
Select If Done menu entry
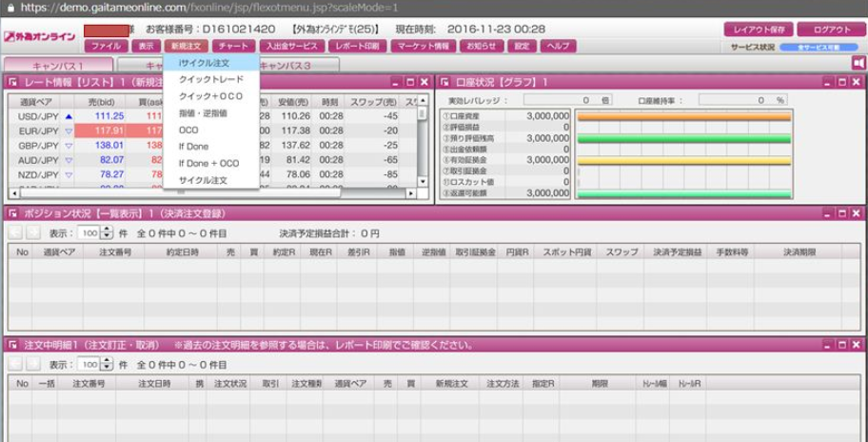(x=211, y=147)
